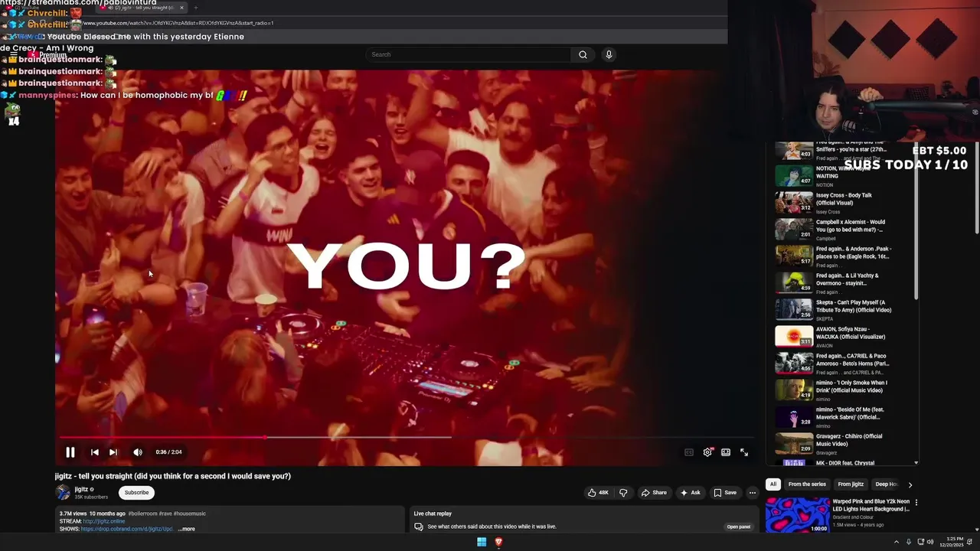Screen dimensions: 980x551
Task: Open the player settings gear
Action: [707, 452]
